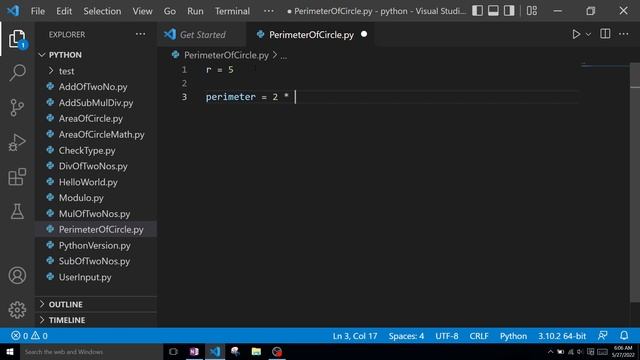Show more menu items ellipsis
Viewport: 640px width, 360px height.
click(269, 11)
